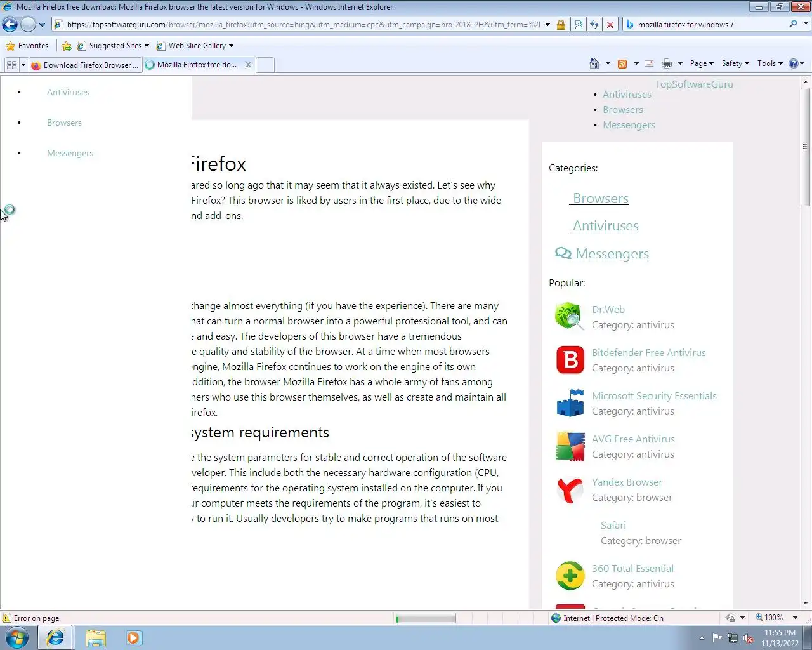Click the Home toolbar icon
Viewport: 812px width, 650px height.
tap(594, 63)
